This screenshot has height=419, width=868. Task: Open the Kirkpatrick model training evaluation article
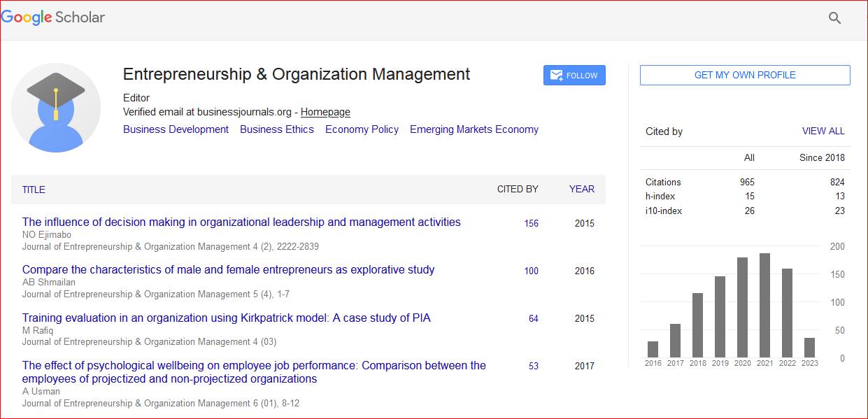click(x=226, y=318)
